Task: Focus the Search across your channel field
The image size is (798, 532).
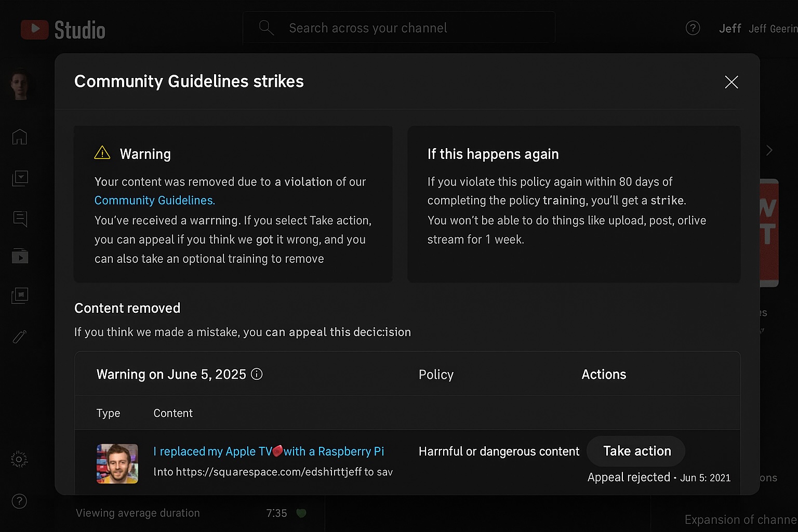Action: click(x=399, y=28)
